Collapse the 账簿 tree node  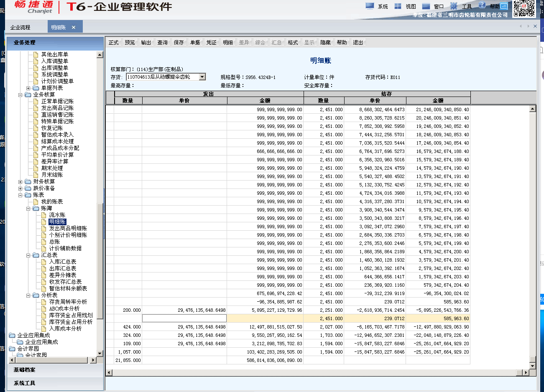(x=28, y=209)
